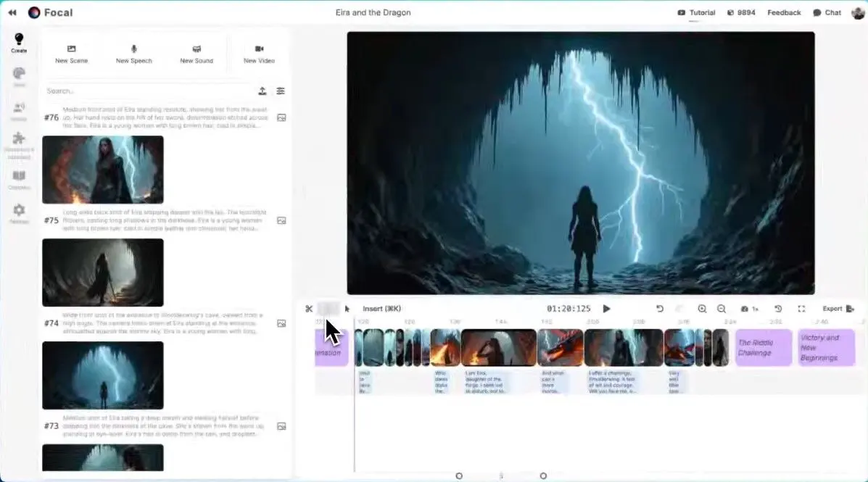Viewport: 868px width, 482px height.
Task: Collapse sidebar with double-arrow icon
Action: click(x=12, y=13)
